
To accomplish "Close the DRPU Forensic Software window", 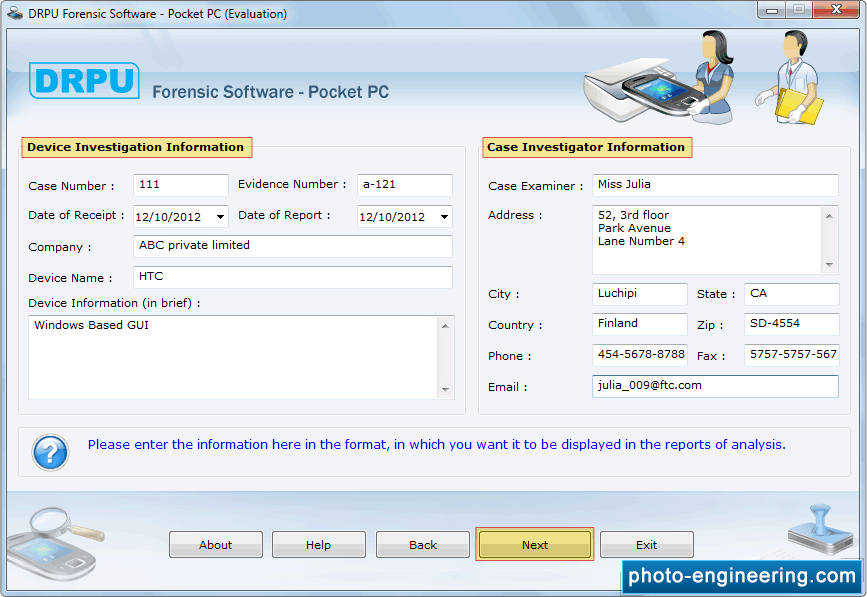I will click(837, 9).
